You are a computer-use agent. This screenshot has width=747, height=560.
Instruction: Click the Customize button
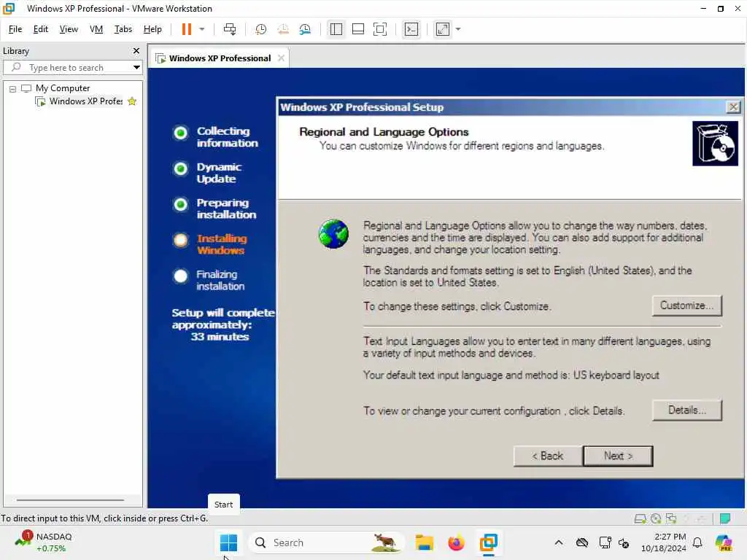tap(686, 306)
